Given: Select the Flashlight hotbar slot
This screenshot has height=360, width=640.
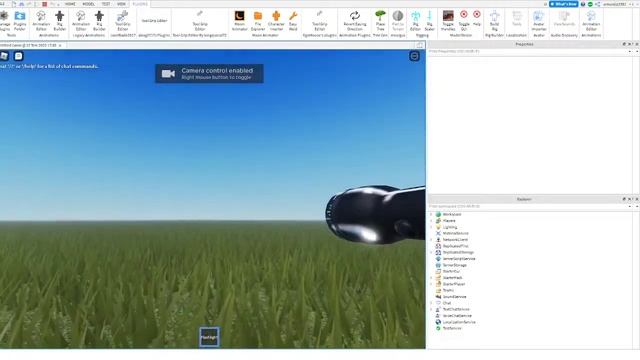Looking at the screenshot, I should 209,337.
